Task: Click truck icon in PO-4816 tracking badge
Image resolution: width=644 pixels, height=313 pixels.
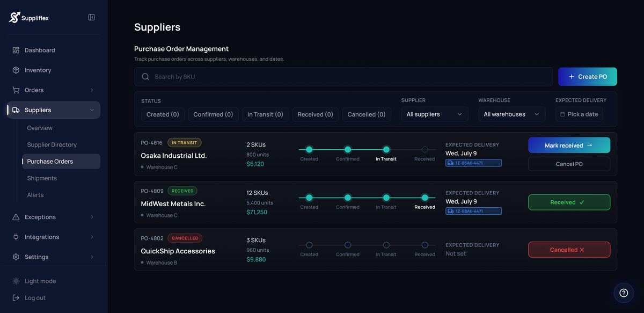Action: pyautogui.click(x=450, y=163)
